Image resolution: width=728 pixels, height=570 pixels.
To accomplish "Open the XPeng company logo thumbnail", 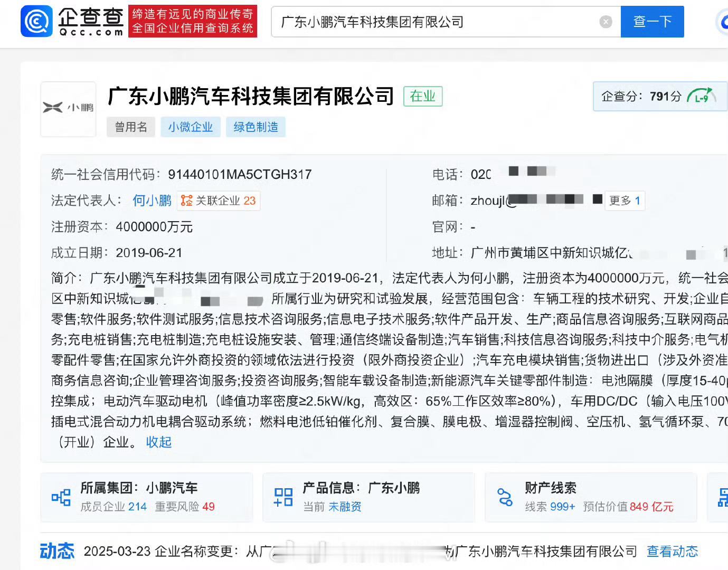I will 69,109.
